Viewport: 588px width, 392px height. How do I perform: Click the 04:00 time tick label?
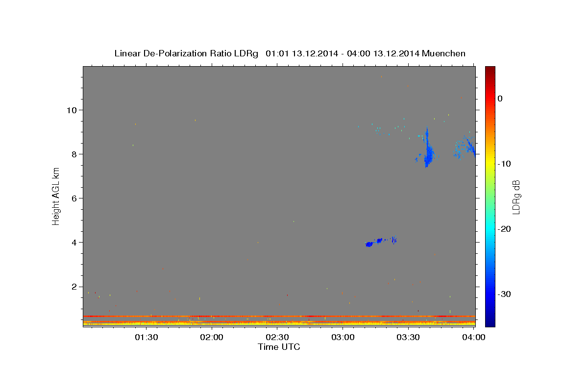tap(474, 337)
